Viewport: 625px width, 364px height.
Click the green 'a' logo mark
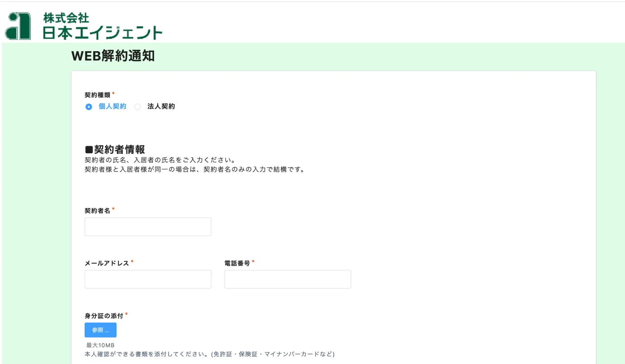(x=18, y=26)
